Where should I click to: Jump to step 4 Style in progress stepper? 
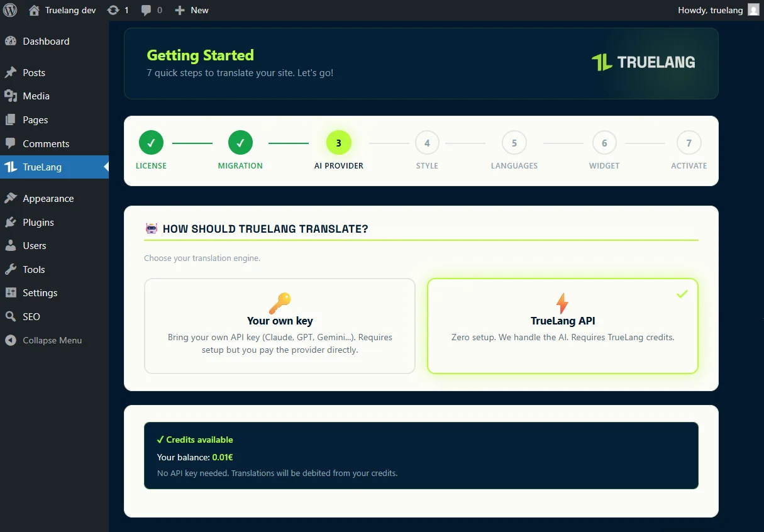(x=427, y=143)
